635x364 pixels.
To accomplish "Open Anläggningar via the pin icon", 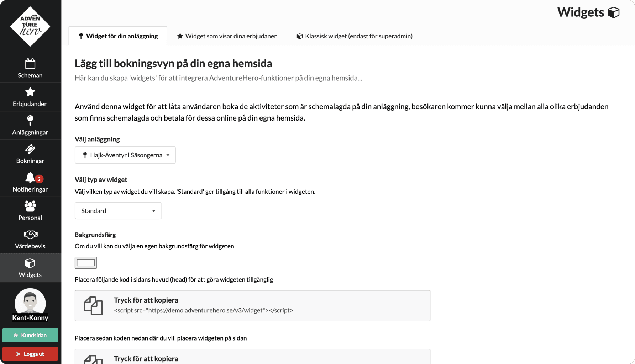I will click(30, 121).
